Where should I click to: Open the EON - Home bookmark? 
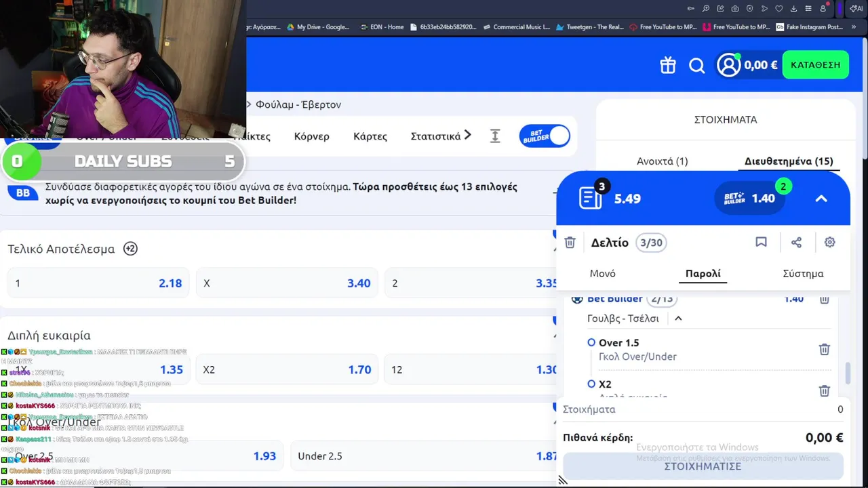382,27
